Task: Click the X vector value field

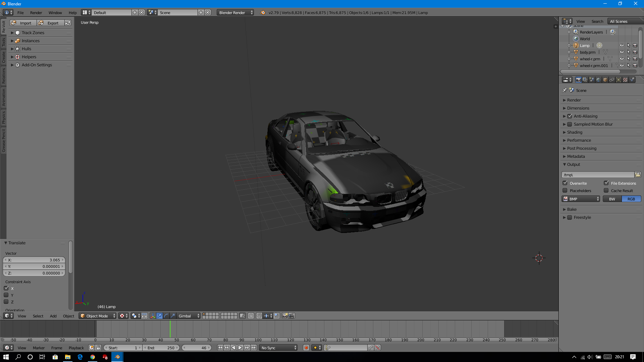Action: tap(34, 260)
